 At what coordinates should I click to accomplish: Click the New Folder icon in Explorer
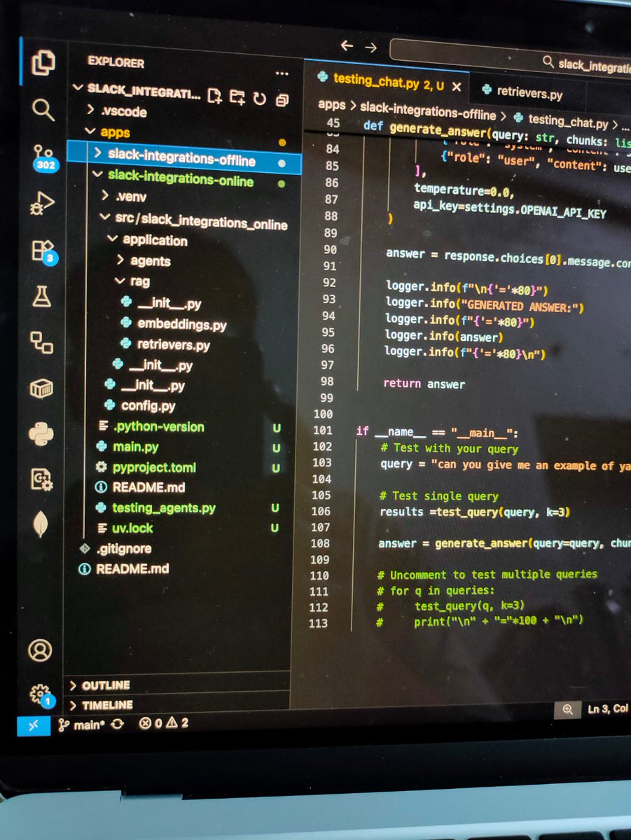click(237, 97)
